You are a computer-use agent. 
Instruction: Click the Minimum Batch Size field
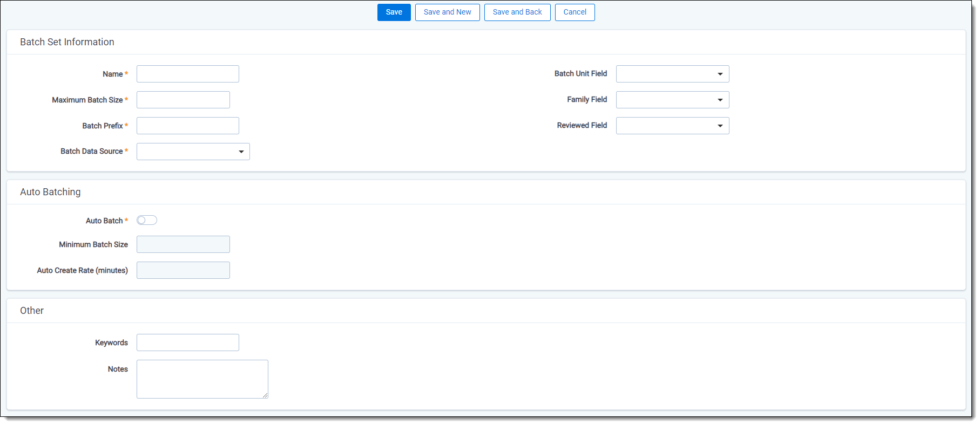pos(183,244)
